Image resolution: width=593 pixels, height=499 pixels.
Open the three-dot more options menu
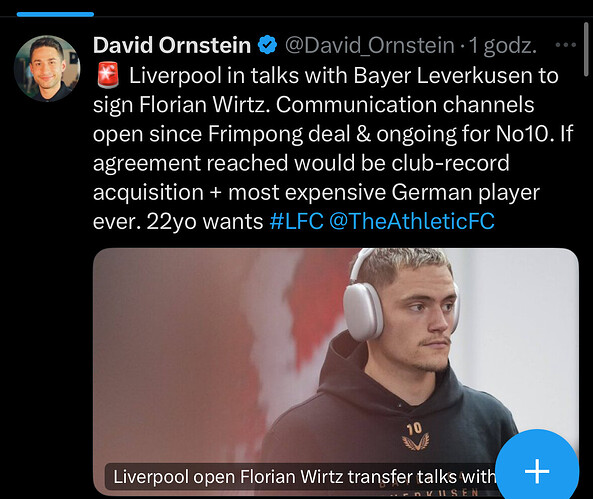[x=566, y=45]
